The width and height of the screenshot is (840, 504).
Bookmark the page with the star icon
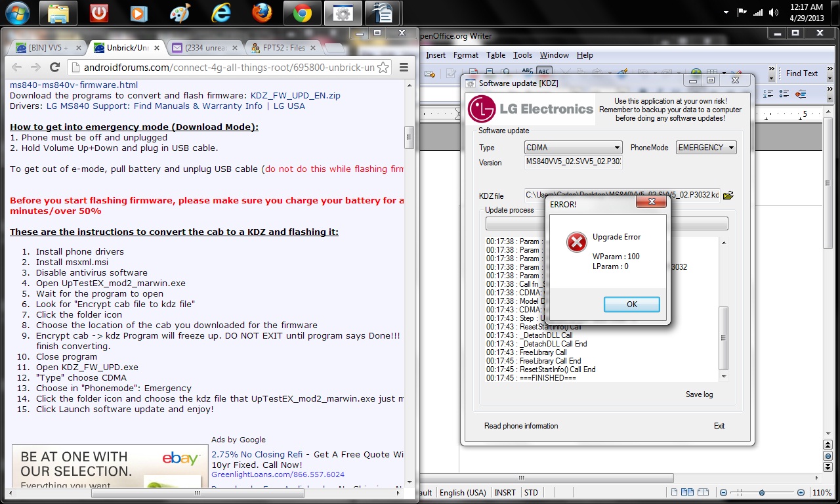tap(383, 67)
